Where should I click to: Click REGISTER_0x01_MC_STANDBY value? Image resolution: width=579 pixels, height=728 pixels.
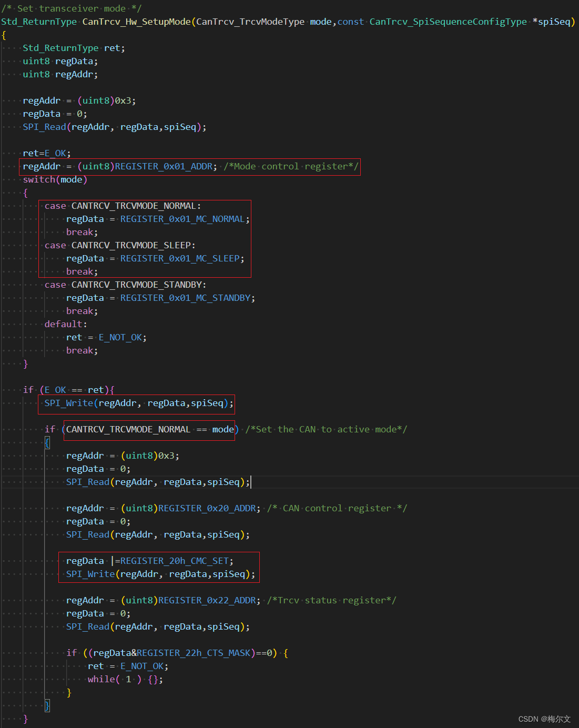(185, 298)
